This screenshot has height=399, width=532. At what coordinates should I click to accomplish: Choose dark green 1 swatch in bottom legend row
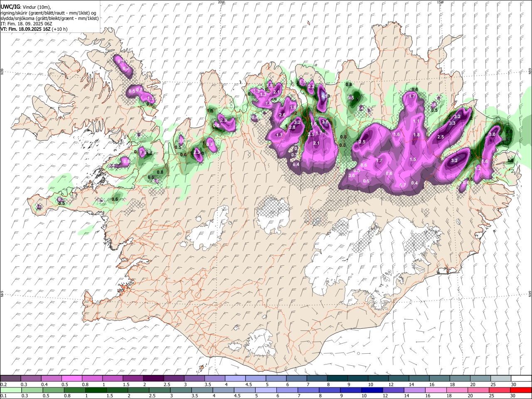pos(96,390)
